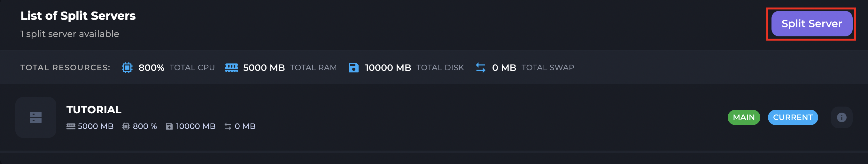Click the Split Server button
This screenshot has height=164, width=868.
click(811, 24)
